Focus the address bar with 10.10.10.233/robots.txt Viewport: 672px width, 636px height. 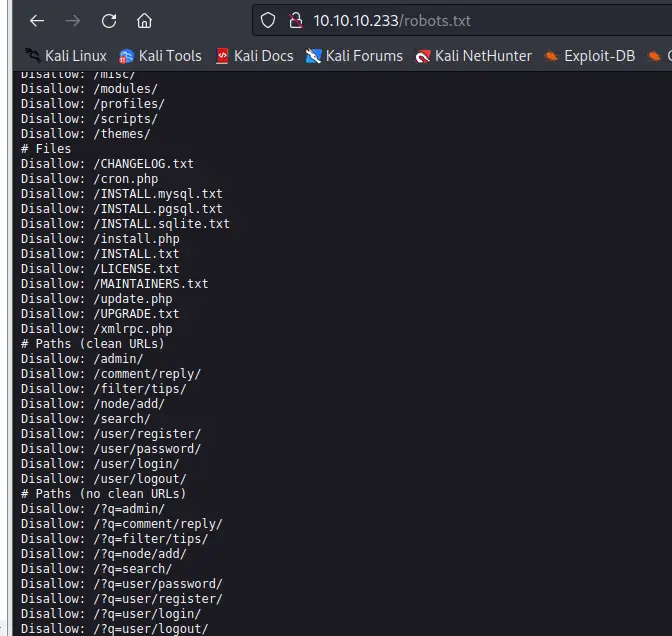pos(462,20)
